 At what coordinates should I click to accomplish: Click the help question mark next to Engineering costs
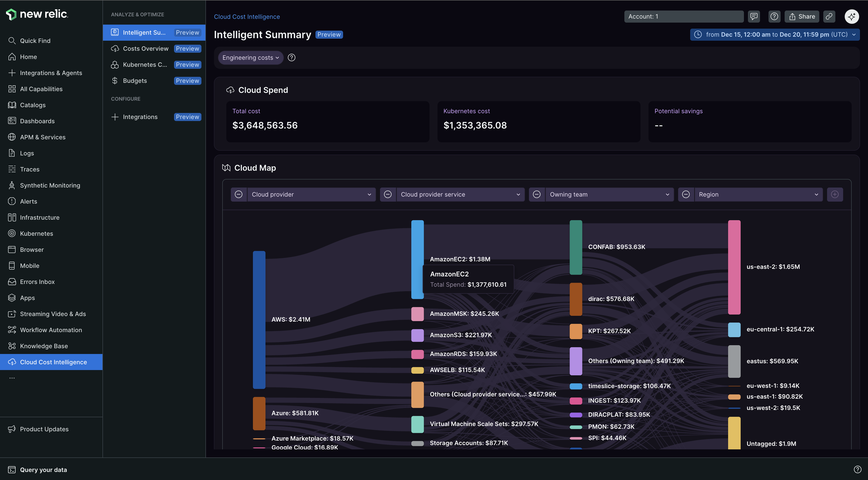point(291,57)
